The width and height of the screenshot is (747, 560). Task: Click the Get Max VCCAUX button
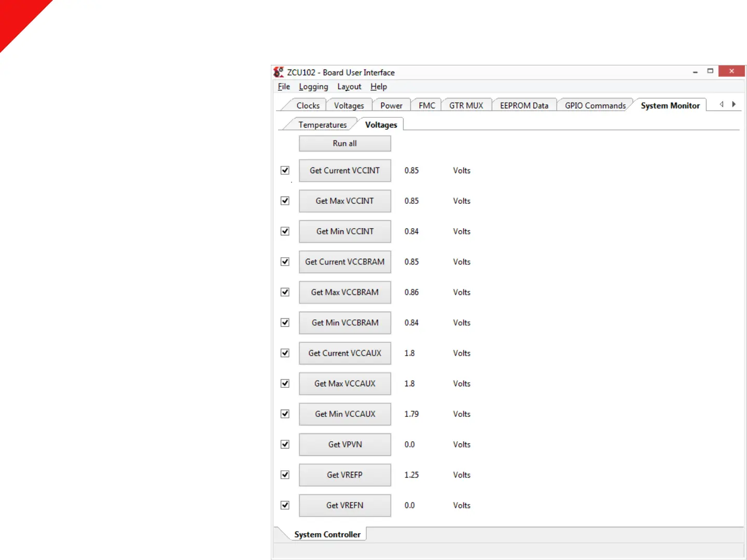click(344, 383)
